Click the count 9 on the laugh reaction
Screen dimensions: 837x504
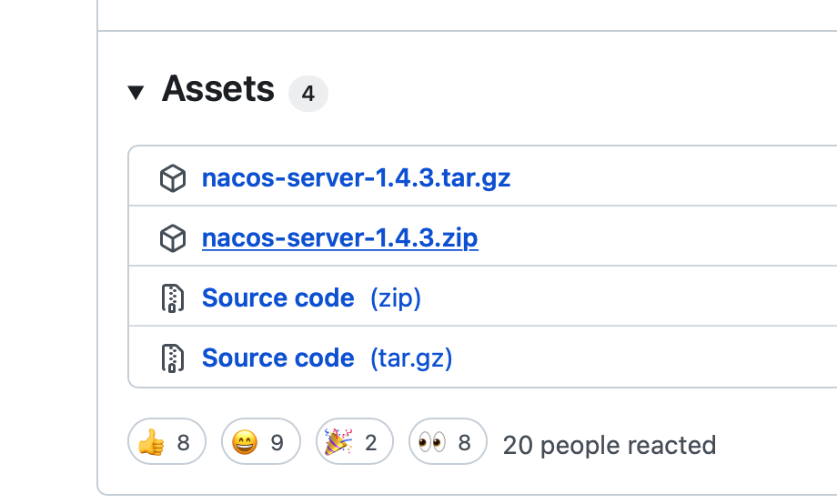[277, 443]
